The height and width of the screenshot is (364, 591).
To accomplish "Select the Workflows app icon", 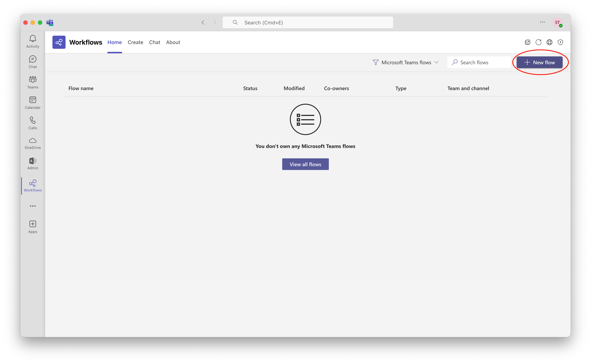I will (33, 185).
